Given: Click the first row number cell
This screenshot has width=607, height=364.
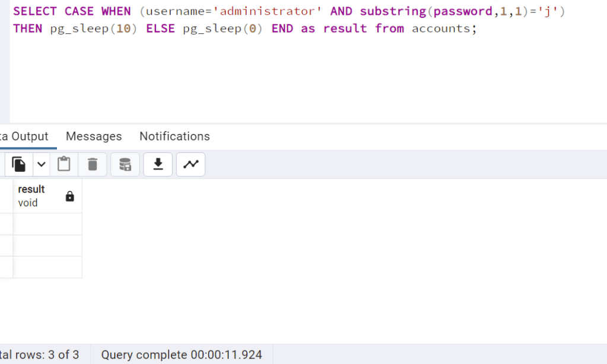Looking at the screenshot, I should (6, 224).
